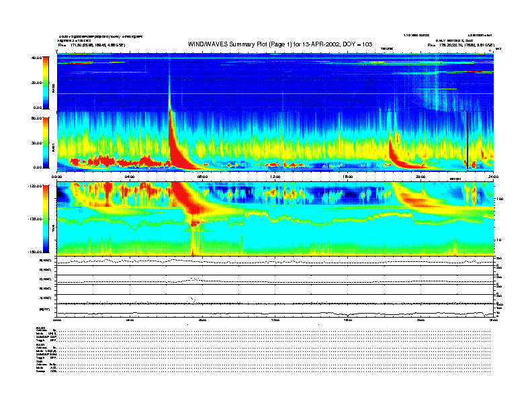
Task: Click the RAD2 spectrogram panel
Action: coord(275,82)
